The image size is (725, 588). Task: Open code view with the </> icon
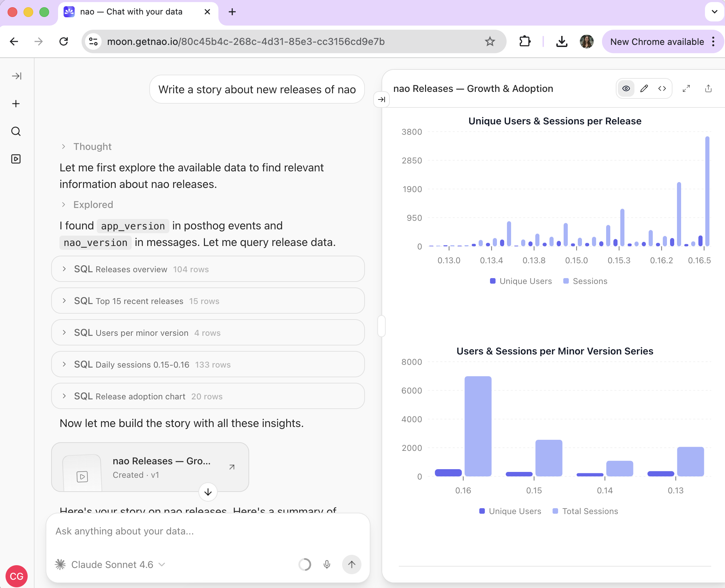click(x=662, y=88)
